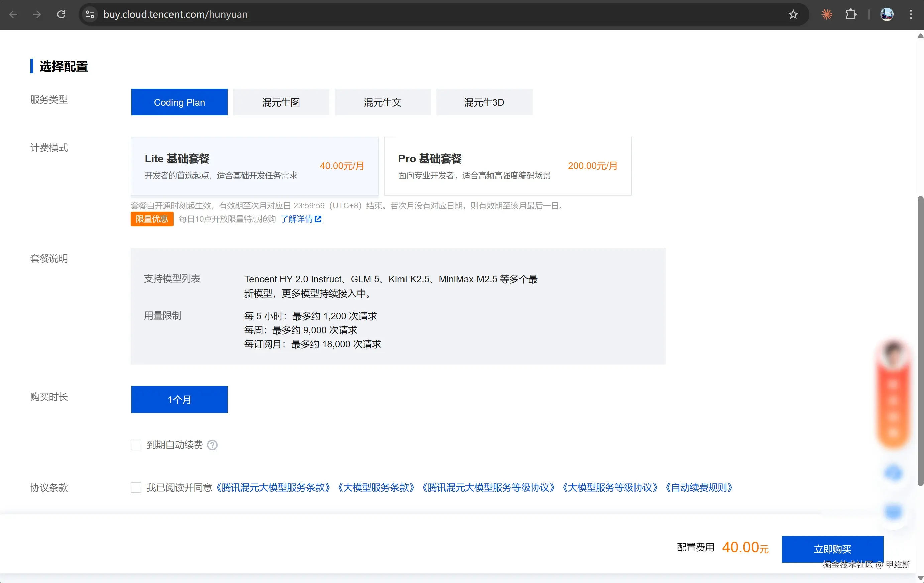Switch to 混元生图 service type
This screenshot has height=583, width=924.
[281, 102]
